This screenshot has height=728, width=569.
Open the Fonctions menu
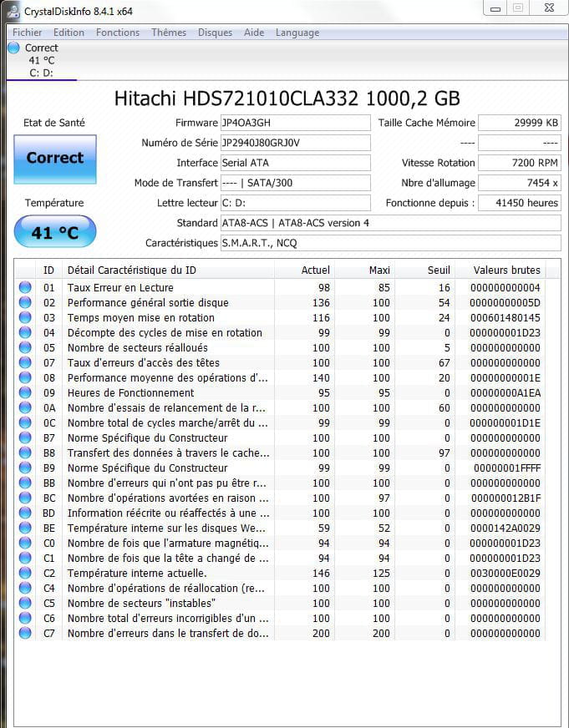[x=118, y=33]
